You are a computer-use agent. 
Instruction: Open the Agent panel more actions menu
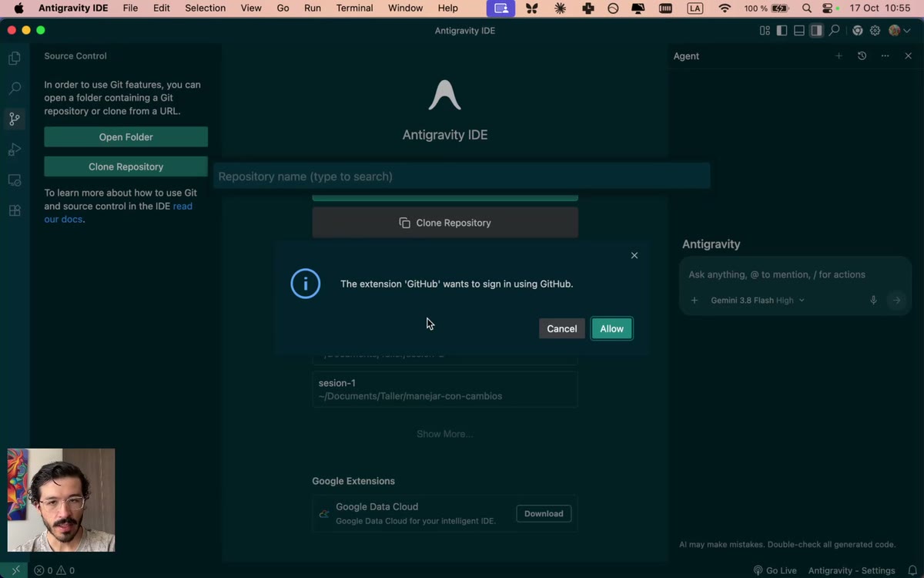[x=885, y=56]
